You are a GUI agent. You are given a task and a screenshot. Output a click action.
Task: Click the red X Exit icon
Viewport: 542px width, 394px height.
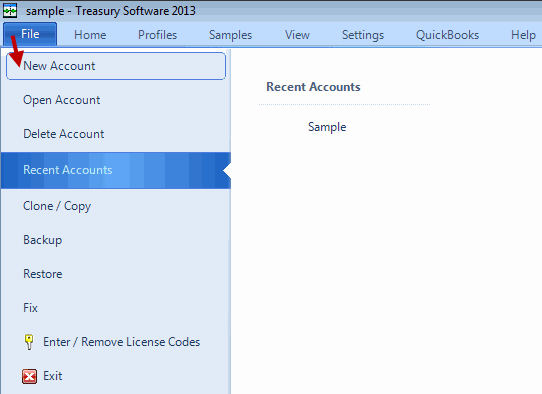pos(29,376)
